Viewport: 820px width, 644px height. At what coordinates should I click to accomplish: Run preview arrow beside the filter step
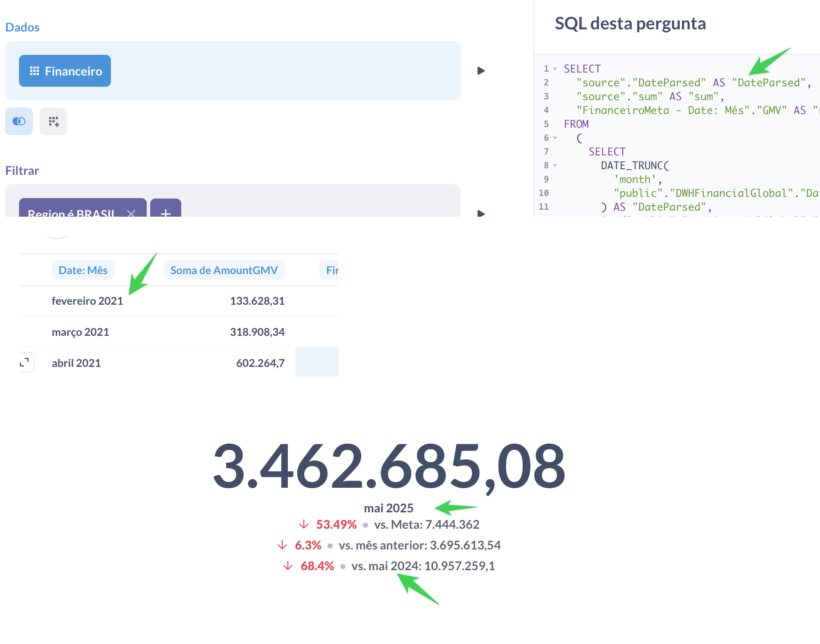point(481,213)
